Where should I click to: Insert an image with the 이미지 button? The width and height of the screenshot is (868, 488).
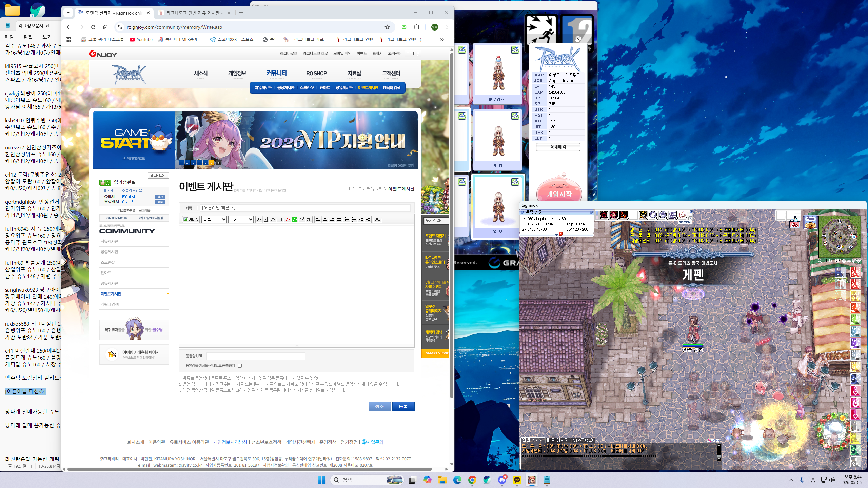[191, 219]
